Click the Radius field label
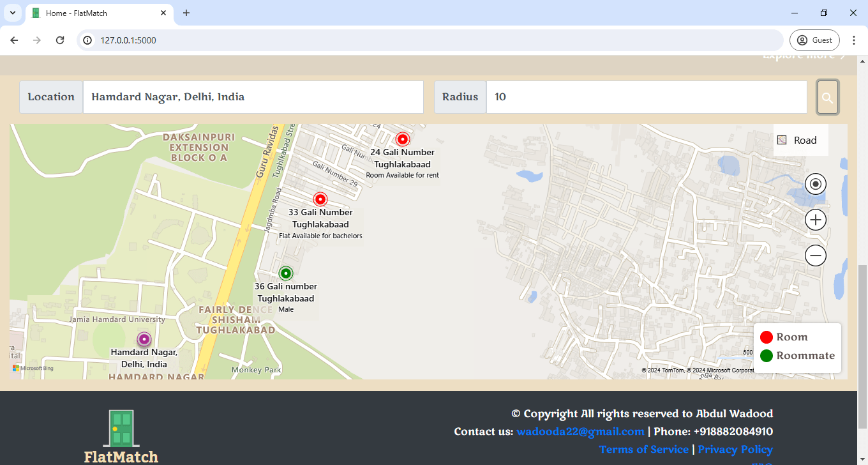Image resolution: width=868 pixels, height=465 pixels. (460, 97)
